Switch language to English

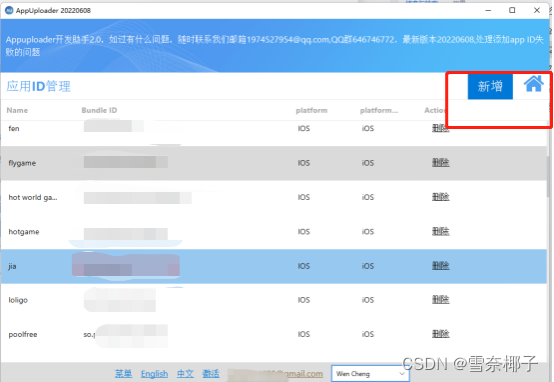(154, 374)
